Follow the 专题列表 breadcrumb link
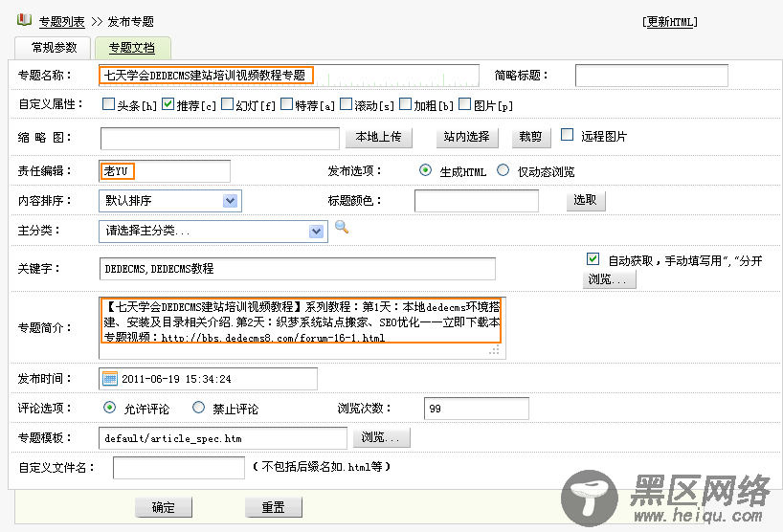783x532 pixels. 61,21
